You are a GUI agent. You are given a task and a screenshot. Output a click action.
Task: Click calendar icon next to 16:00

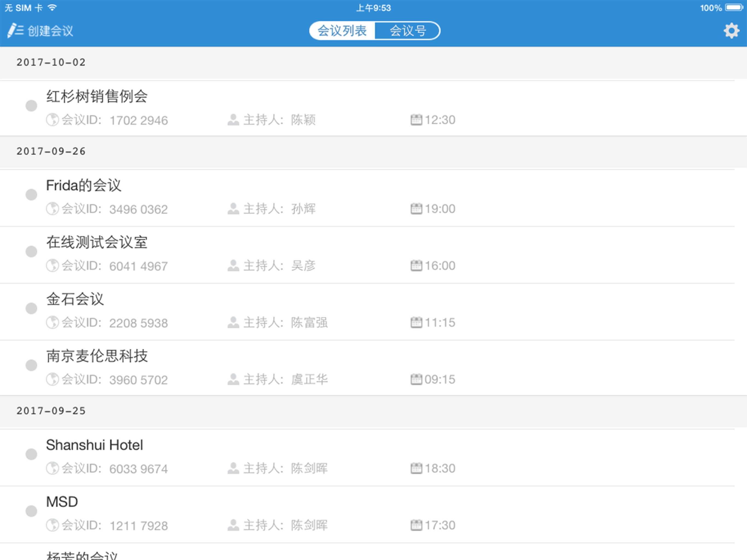416,266
